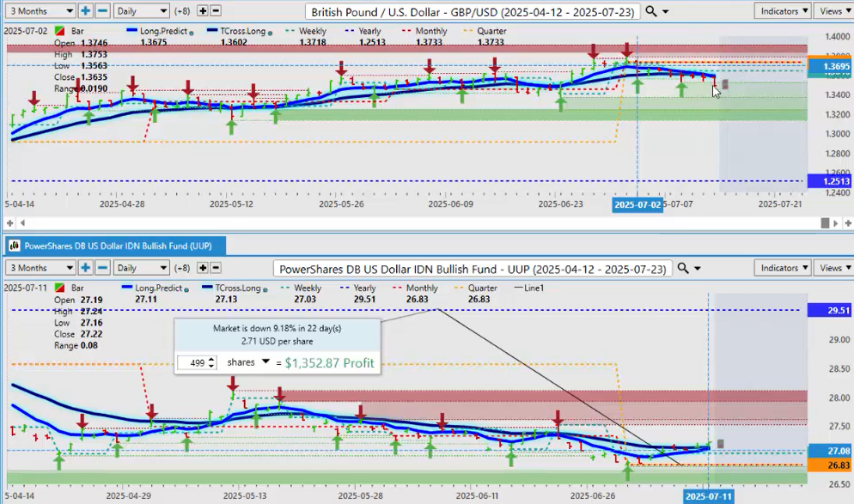854x504 pixels.
Task: Click the blue zoom-out minus on GBP/USD chart
Action: pyautogui.click(x=102, y=11)
